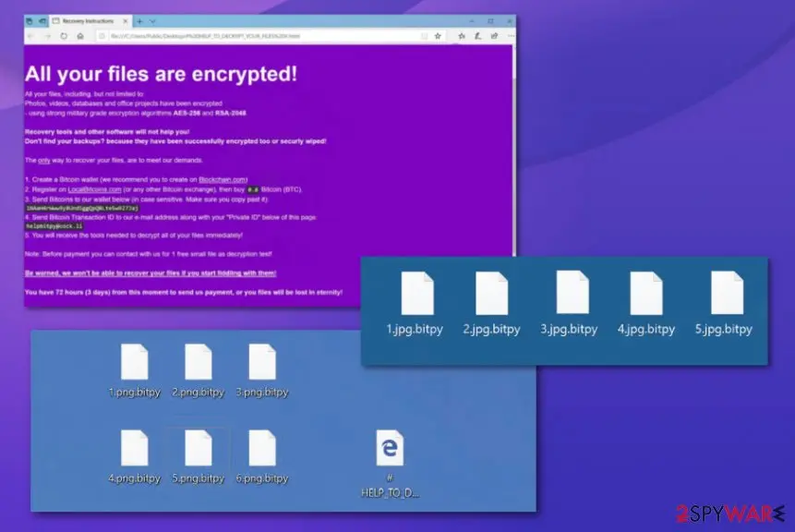Click the ransom page vertical scrollbar
Viewport: 795px width, 532px height.
pyautogui.click(x=514, y=151)
